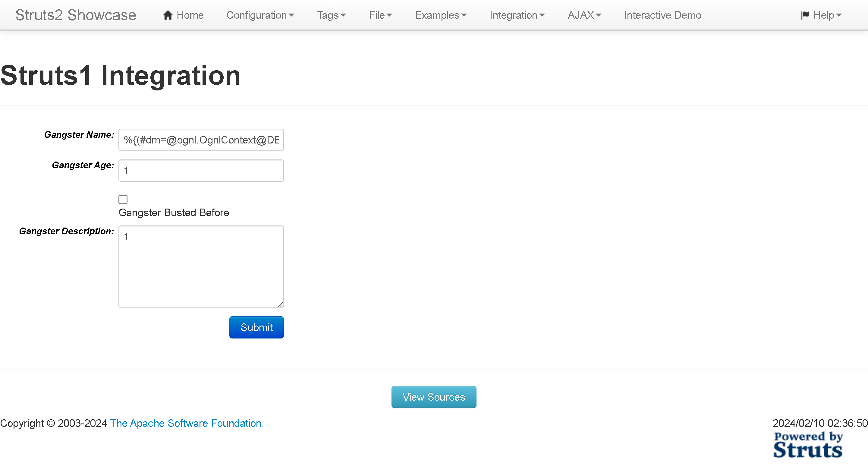The image size is (868, 469).
Task: Click the View Sources button
Action: 434,397
